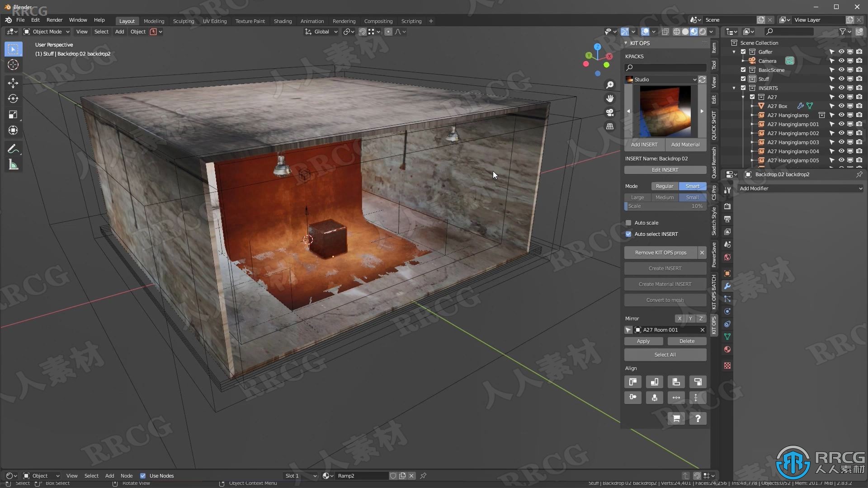868x488 pixels.
Task: Open the File menu
Action: [20, 20]
